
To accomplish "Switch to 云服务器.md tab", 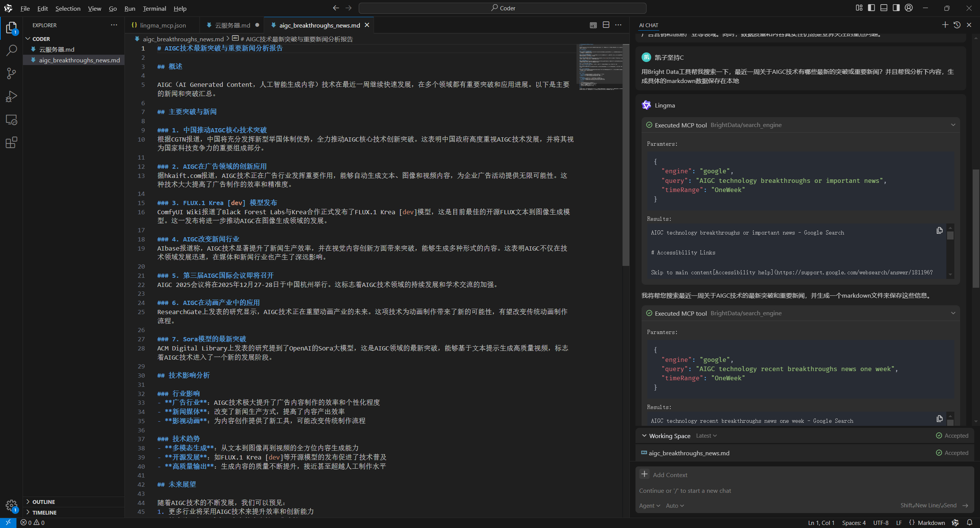I will 232,25.
